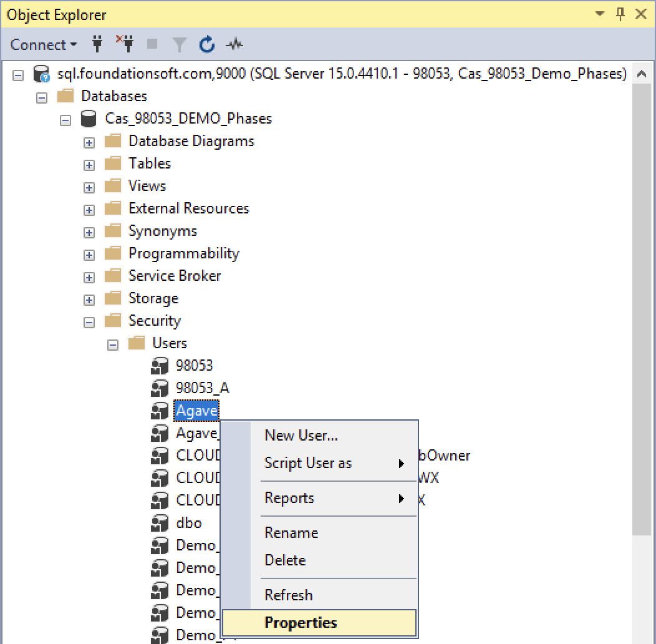
Task: Collapse the Users folder
Action: (x=112, y=345)
